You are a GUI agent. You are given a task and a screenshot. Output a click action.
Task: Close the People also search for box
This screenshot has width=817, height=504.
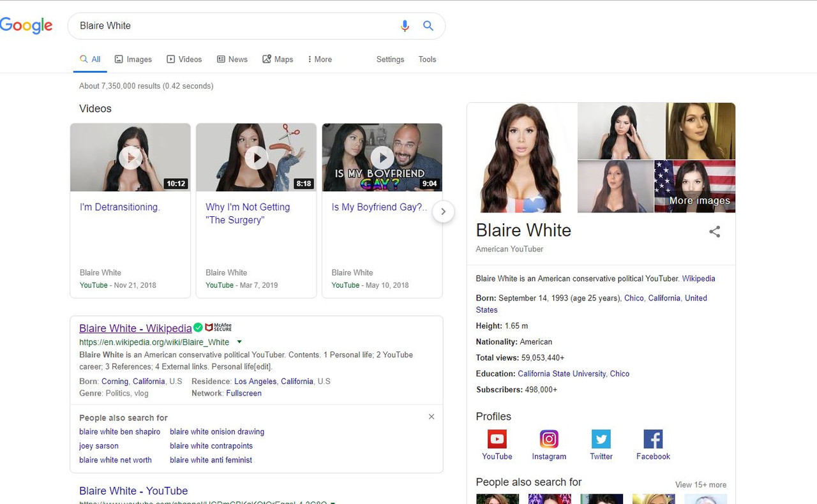pos(431,417)
